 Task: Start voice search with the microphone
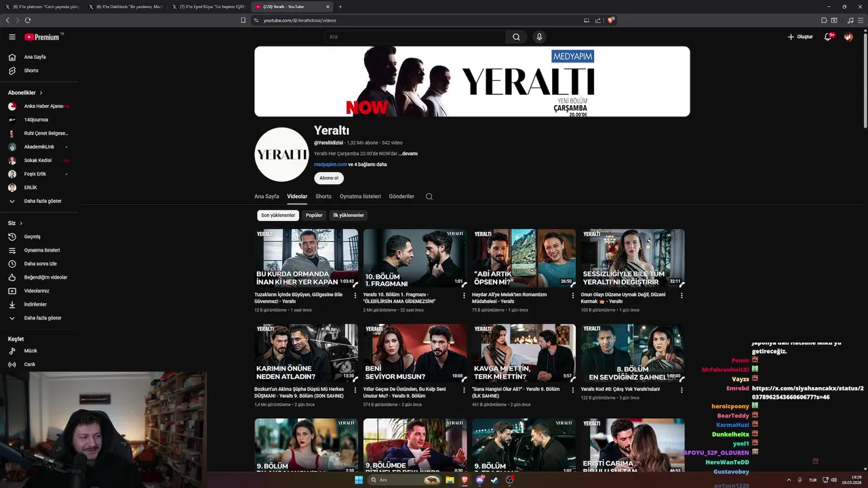click(539, 37)
